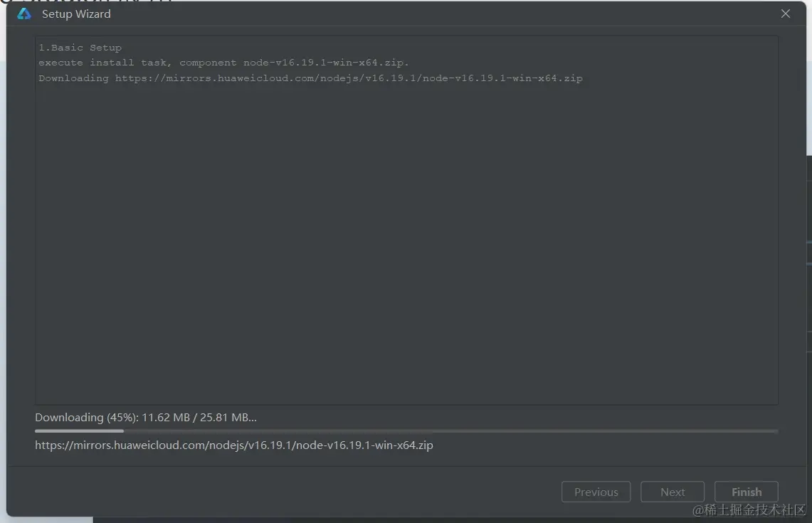Image resolution: width=812 pixels, height=523 pixels.
Task: Click the 稀土掘金技术社区 watermark
Action: tap(749, 510)
